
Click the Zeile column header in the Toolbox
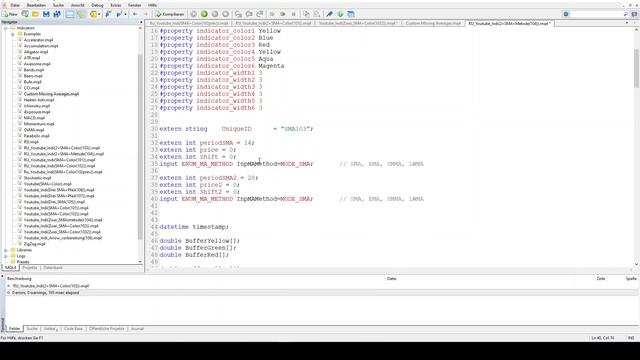tap(600, 279)
